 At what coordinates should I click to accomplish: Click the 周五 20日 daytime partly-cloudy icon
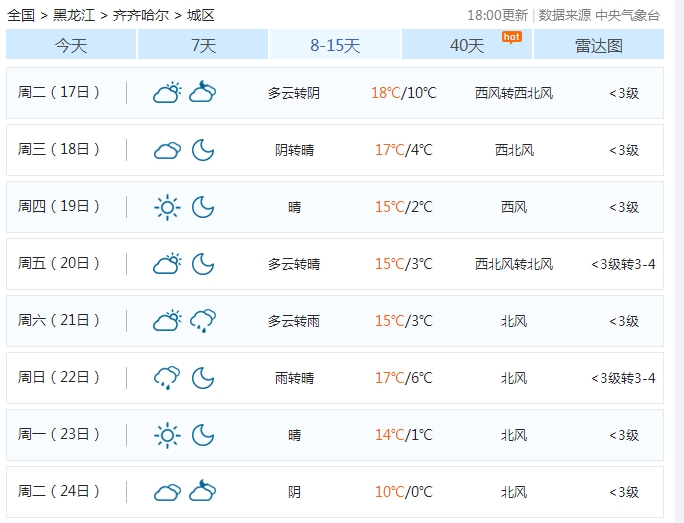[168, 264]
